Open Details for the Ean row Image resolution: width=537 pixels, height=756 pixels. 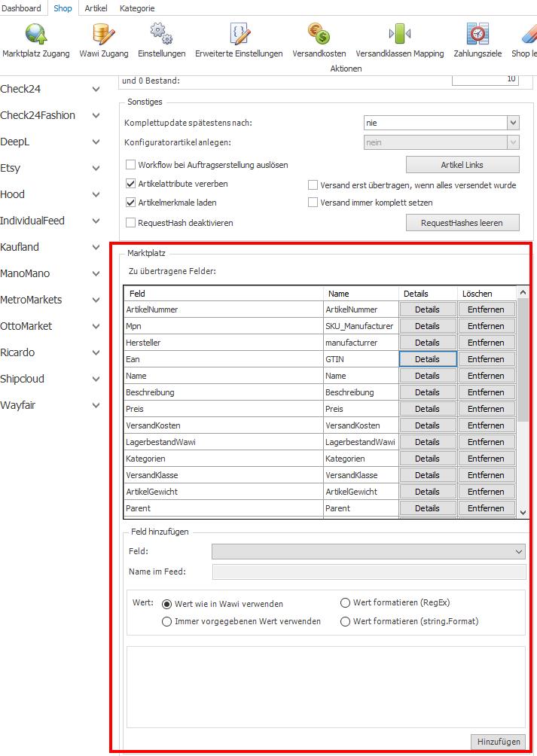[x=428, y=359]
